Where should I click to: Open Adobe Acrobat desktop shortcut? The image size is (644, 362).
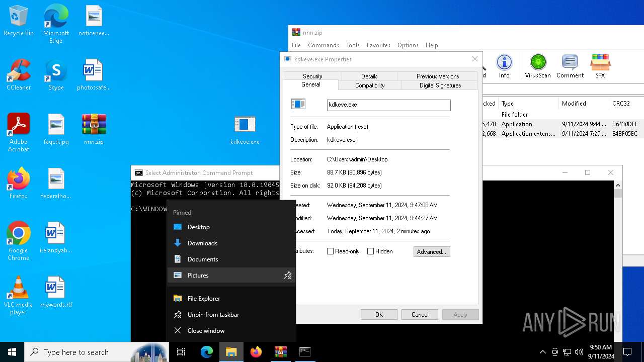click(19, 133)
